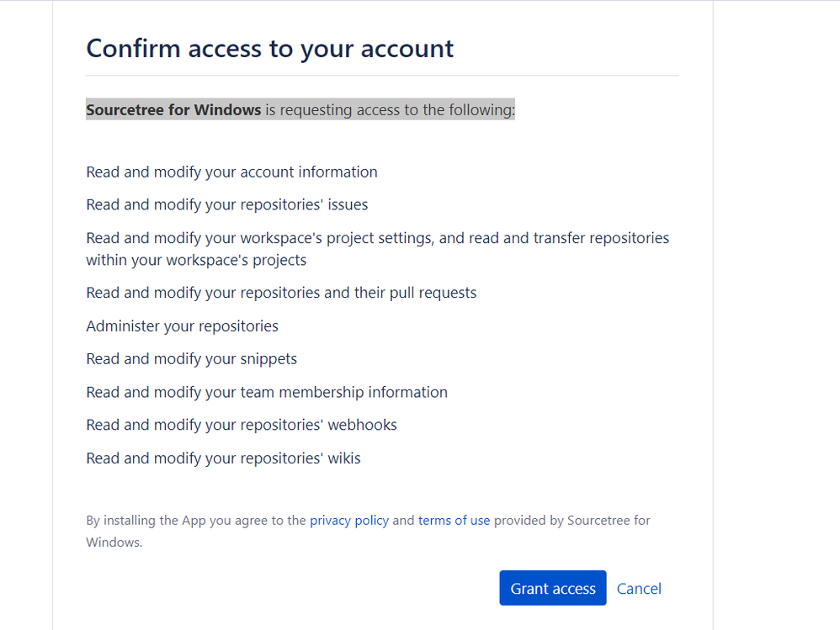Click 'Read and modify your account information'
This screenshot has height=630, width=840.
[x=232, y=172]
